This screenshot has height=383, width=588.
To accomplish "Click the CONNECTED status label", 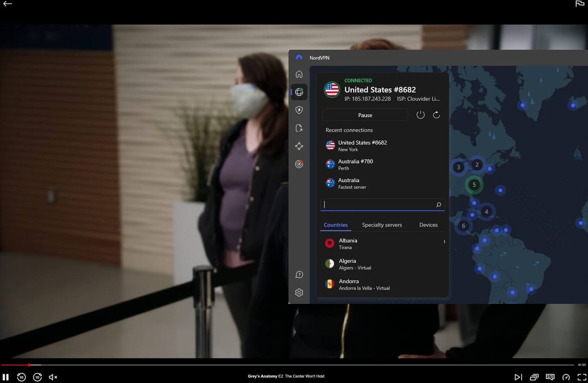I will pos(358,80).
